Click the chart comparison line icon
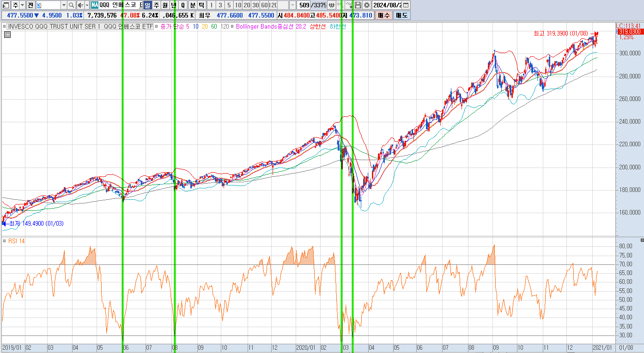The image size is (644, 353). point(349,6)
